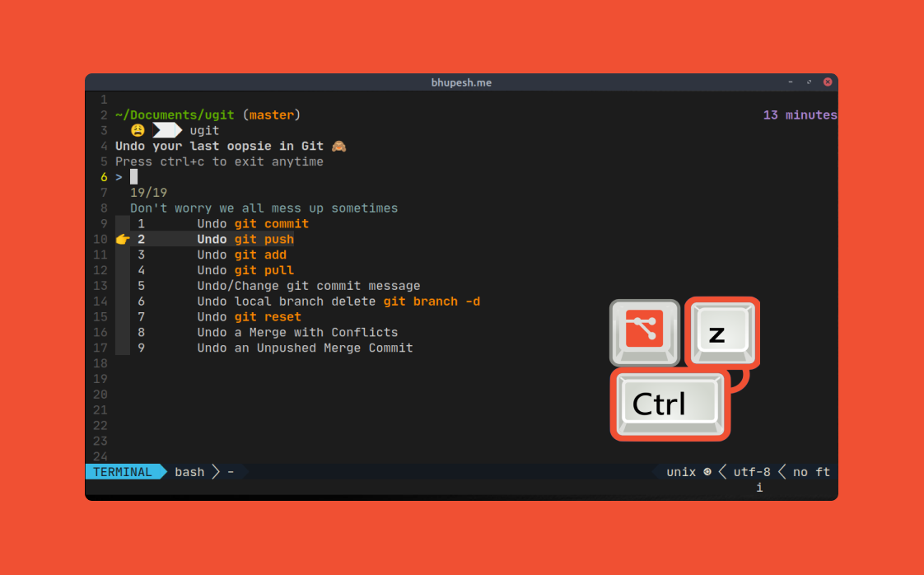Select option 3 Undo git add
Image resolution: width=924 pixels, height=575 pixels.
(x=212, y=255)
